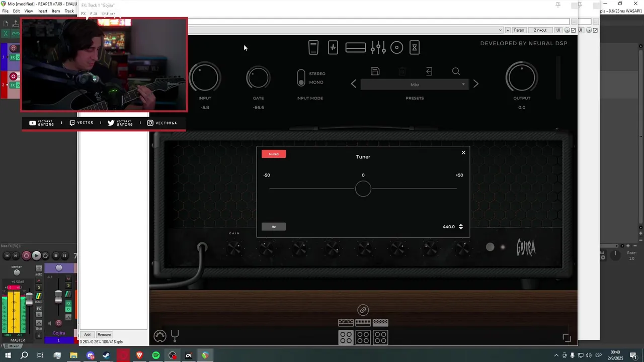
Task: Click the plugin window resize corner icon
Action: (567, 338)
